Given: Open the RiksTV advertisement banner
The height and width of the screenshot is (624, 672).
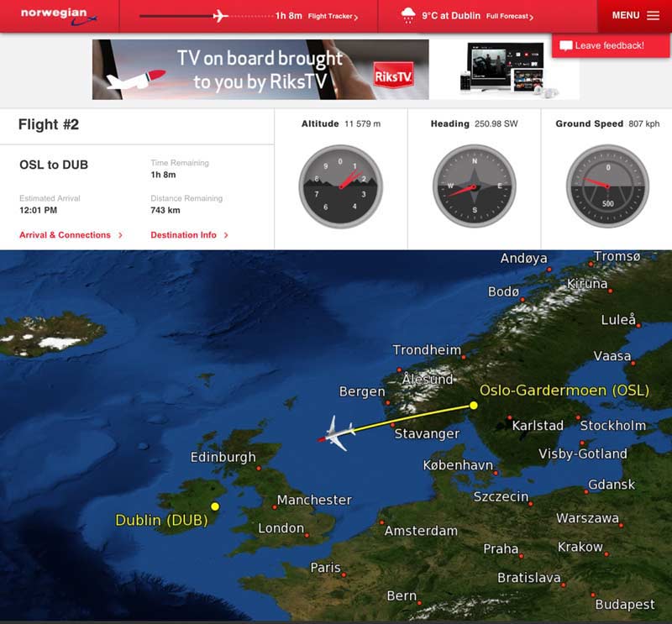Looking at the screenshot, I should [333, 70].
